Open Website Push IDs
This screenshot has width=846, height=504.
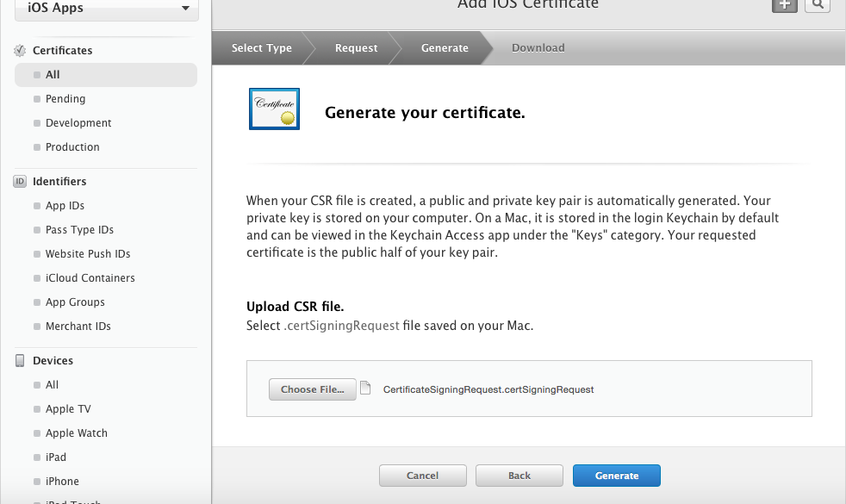click(x=88, y=253)
